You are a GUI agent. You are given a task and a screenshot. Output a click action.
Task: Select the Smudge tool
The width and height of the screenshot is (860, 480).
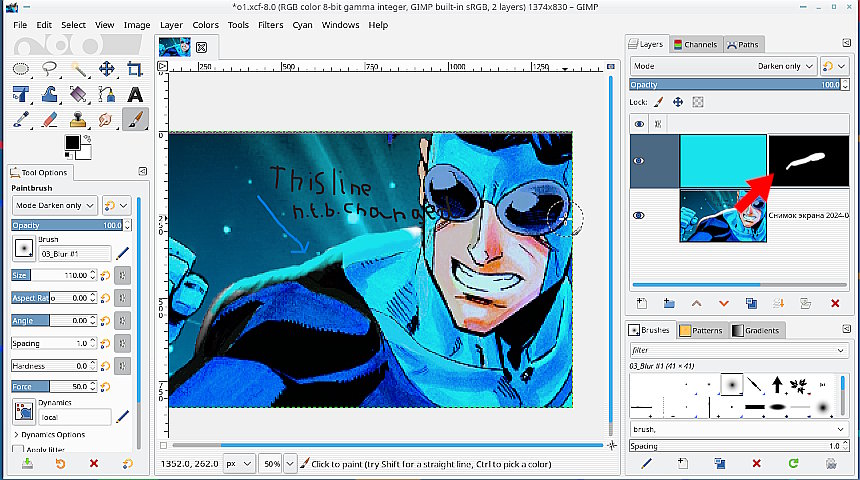pos(106,120)
